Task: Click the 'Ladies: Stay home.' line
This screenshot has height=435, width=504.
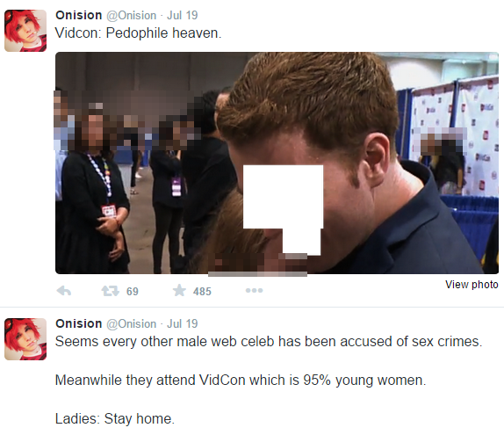Action: (115, 419)
